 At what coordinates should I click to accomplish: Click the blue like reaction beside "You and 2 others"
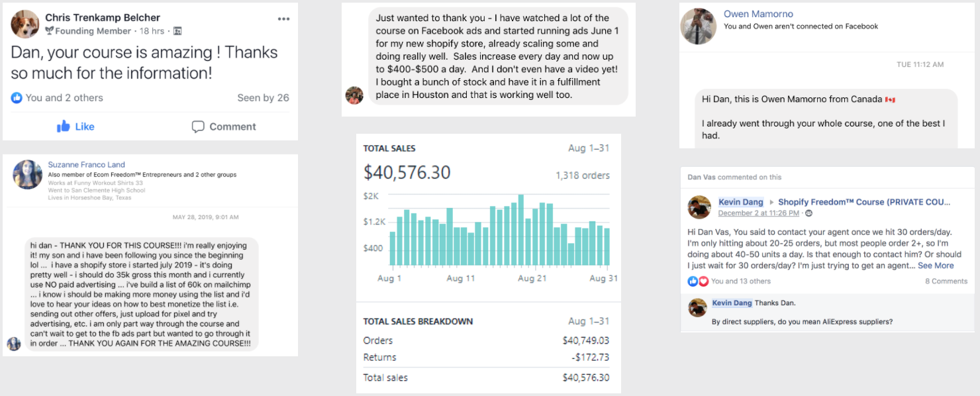pyautogui.click(x=17, y=98)
